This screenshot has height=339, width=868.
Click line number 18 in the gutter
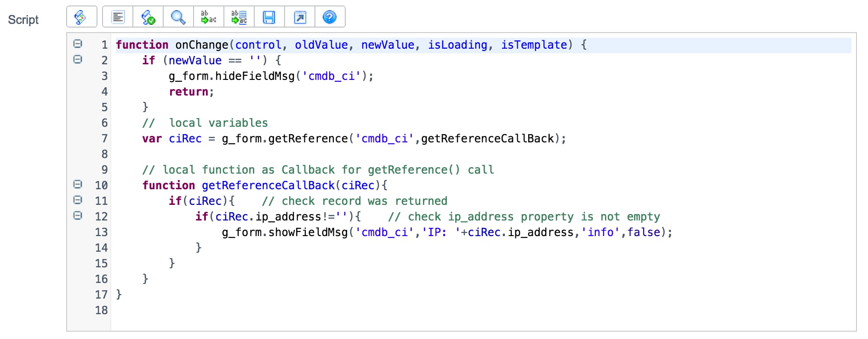pos(101,310)
